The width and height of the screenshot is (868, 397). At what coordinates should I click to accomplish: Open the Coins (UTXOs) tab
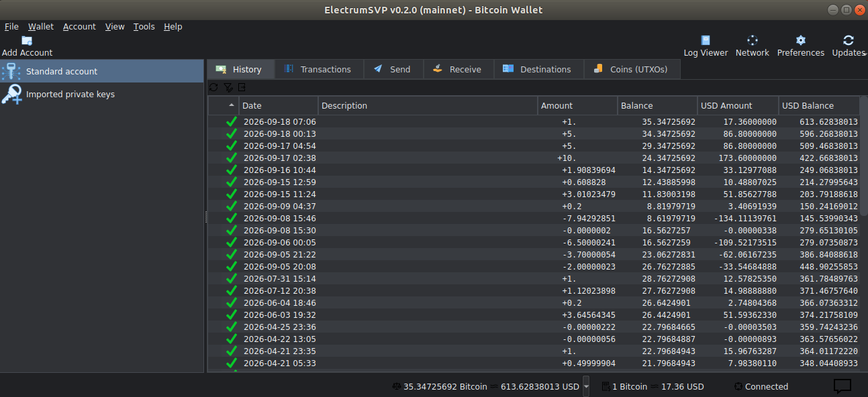tap(632, 69)
